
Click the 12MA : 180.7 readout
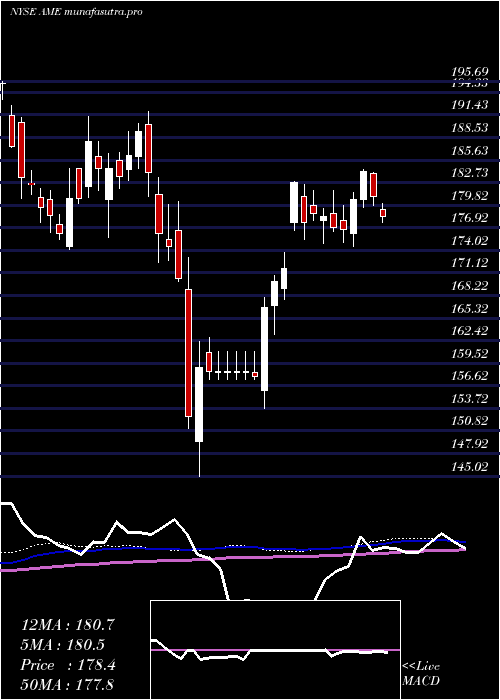[x=68, y=625]
